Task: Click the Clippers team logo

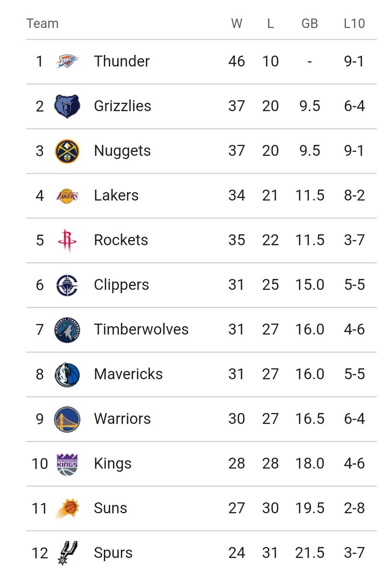Action: (67, 285)
